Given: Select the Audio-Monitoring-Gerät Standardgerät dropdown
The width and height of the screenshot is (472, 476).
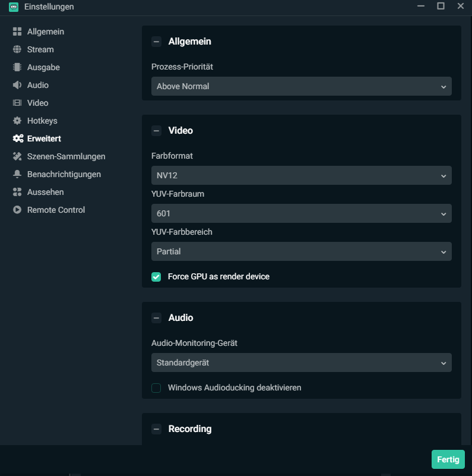Looking at the screenshot, I should coord(301,362).
